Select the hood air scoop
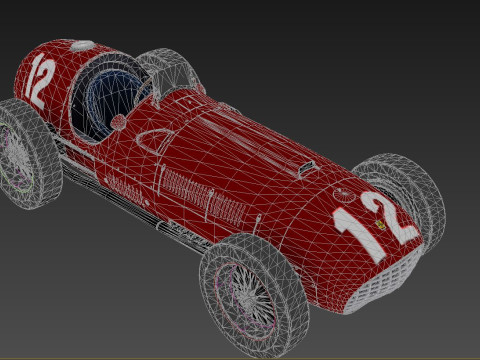 tap(307, 168)
